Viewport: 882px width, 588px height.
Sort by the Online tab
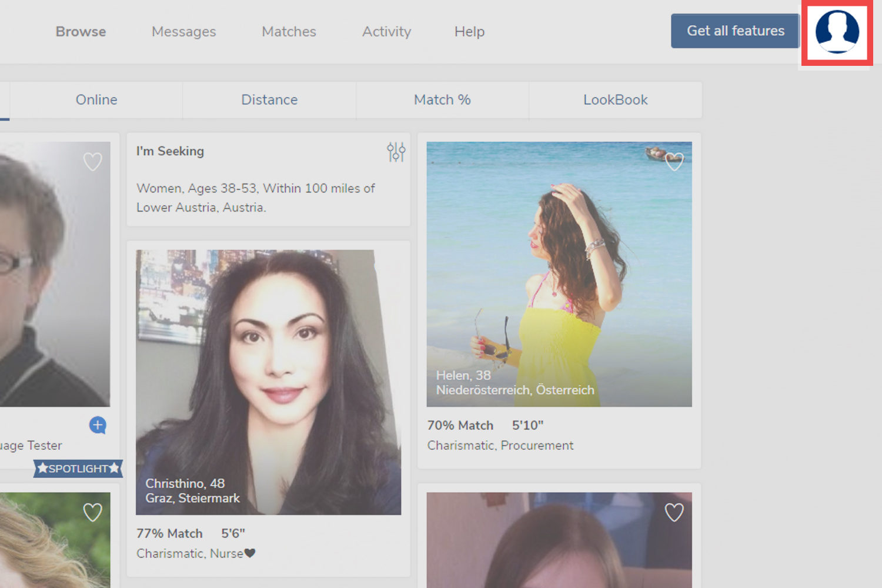coord(96,100)
